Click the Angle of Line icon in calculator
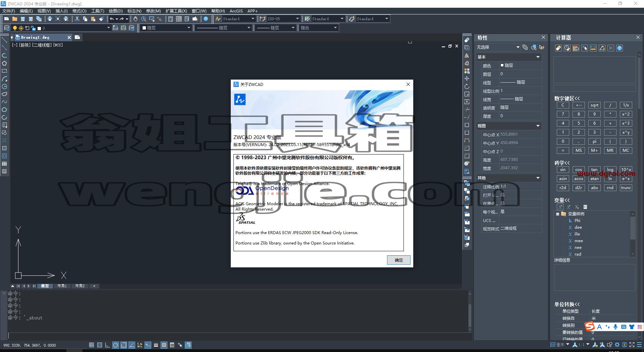The image size is (644, 352). [x=602, y=48]
